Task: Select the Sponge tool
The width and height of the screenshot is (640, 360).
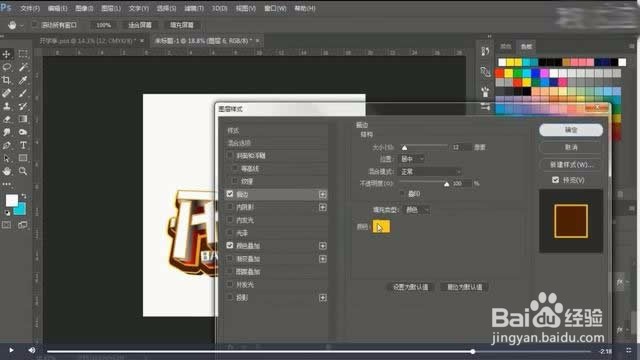Action: pos(23,132)
